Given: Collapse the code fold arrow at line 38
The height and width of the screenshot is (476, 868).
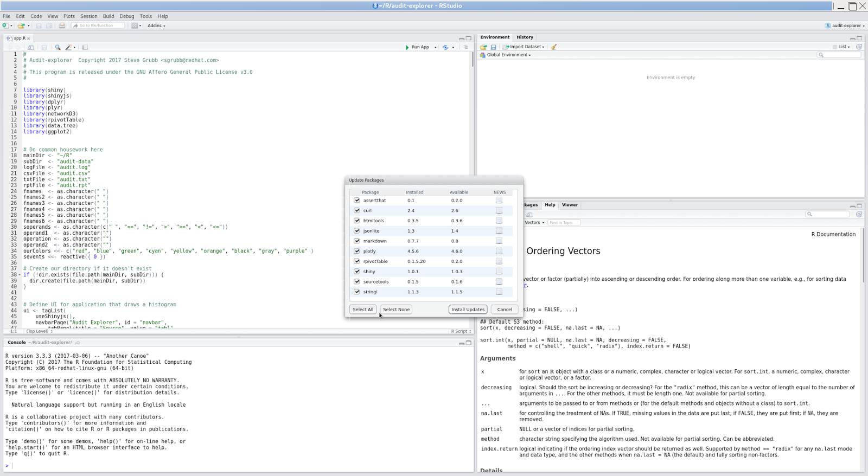Looking at the screenshot, I should click(x=20, y=275).
